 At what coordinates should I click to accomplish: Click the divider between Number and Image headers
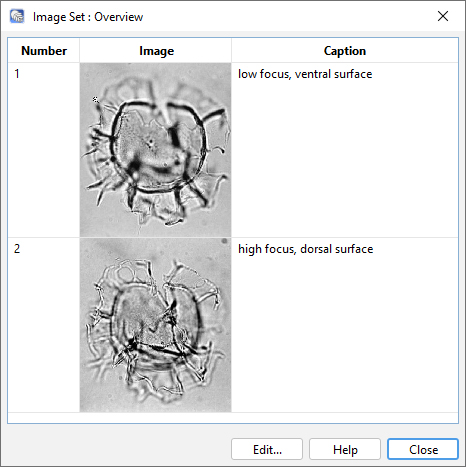click(80, 51)
